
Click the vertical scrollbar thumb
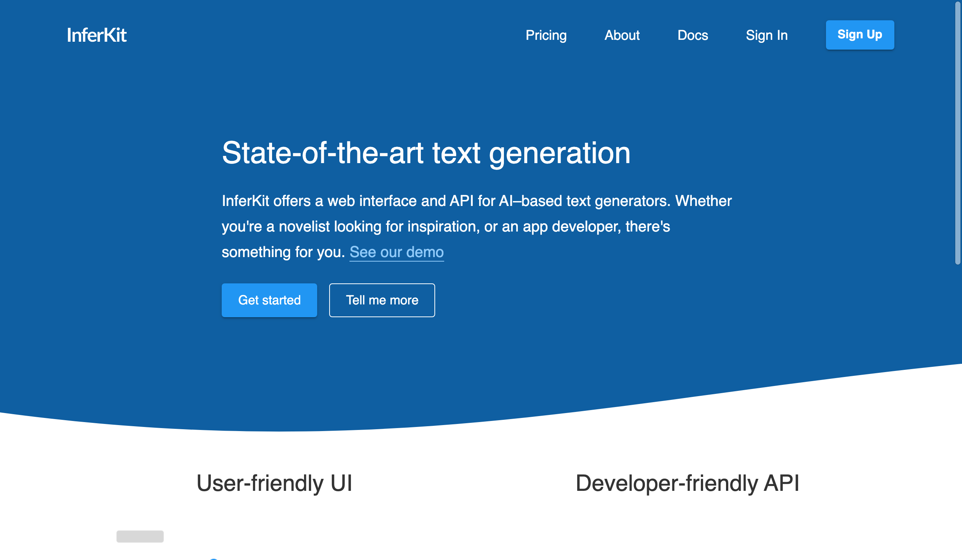point(957,133)
